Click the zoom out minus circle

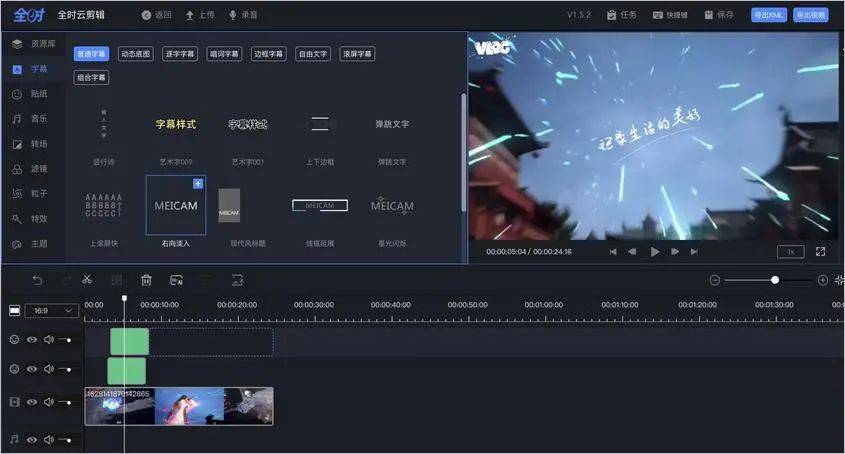click(x=715, y=280)
